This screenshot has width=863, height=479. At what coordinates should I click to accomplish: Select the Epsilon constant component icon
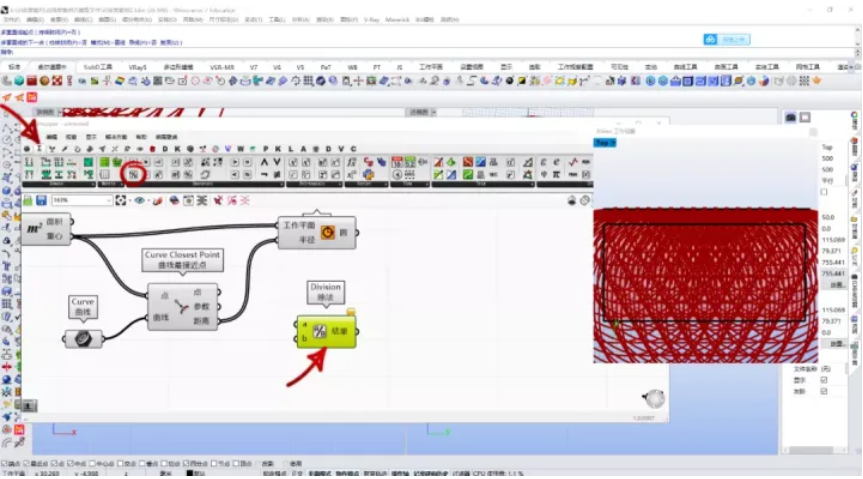click(544, 162)
